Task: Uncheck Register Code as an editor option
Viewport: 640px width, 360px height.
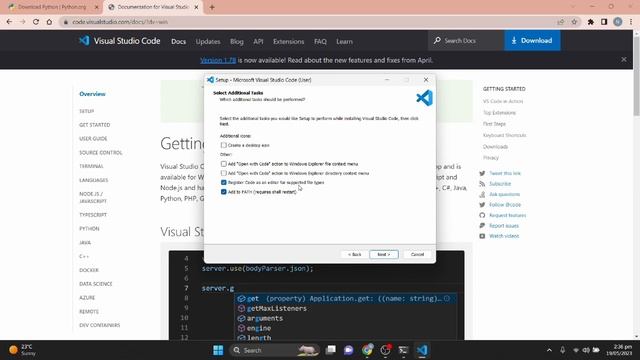Action: [x=224, y=182]
